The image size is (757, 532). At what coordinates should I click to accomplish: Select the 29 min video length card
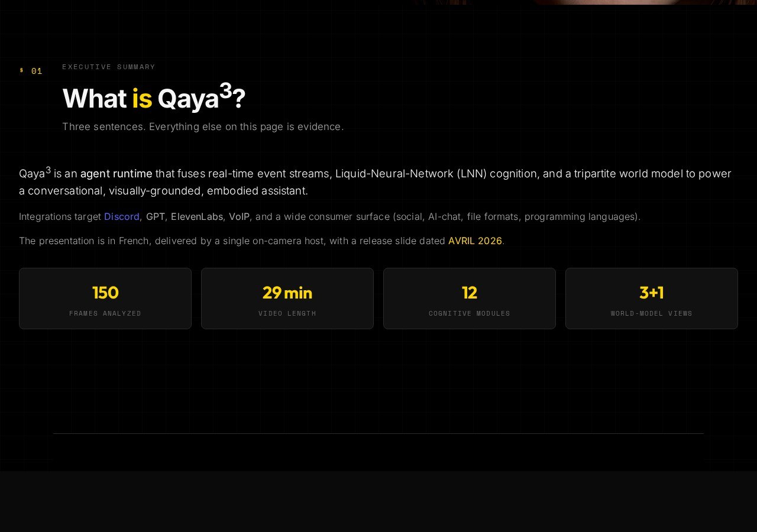pos(287,299)
